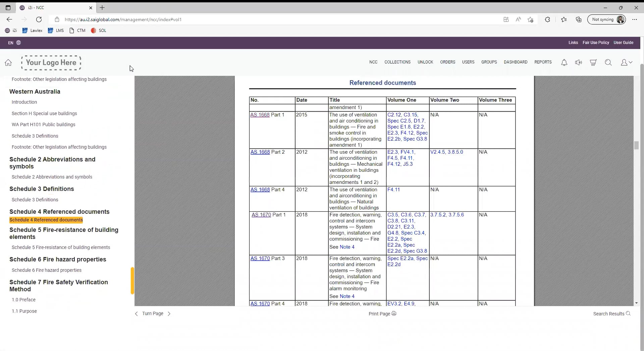The height and width of the screenshot is (351, 644).
Task: Open the COLLECTIONS menu item
Action: [x=397, y=62]
